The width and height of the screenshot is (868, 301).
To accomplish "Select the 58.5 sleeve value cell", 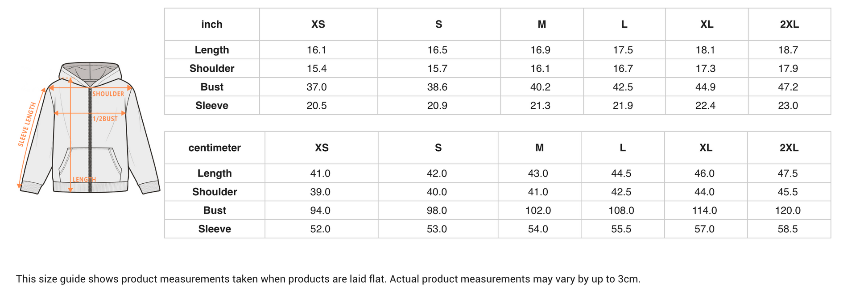I will (788, 229).
